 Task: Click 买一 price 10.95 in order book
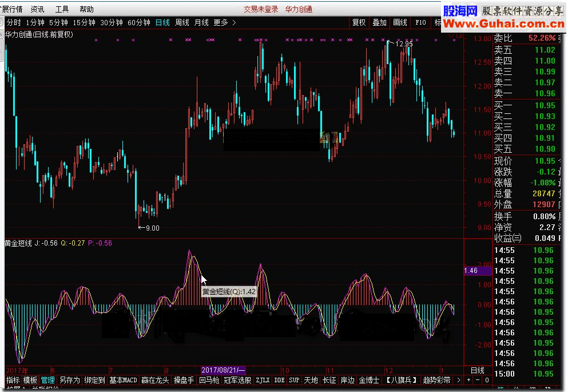(x=545, y=105)
